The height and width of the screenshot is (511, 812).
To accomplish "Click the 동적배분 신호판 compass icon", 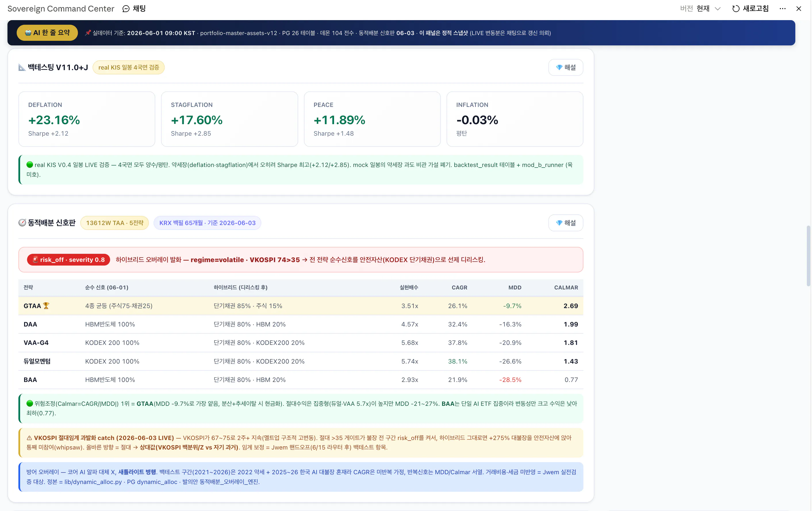I will (x=22, y=223).
